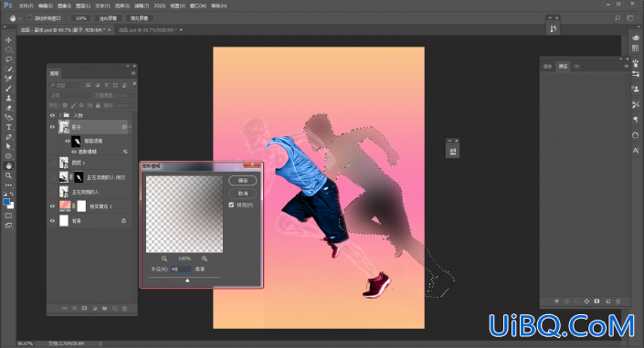Toggle visibility of 渐变填充 1 layer
The width and height of the screenshot is (644, 348).
(x=52, y=206)
